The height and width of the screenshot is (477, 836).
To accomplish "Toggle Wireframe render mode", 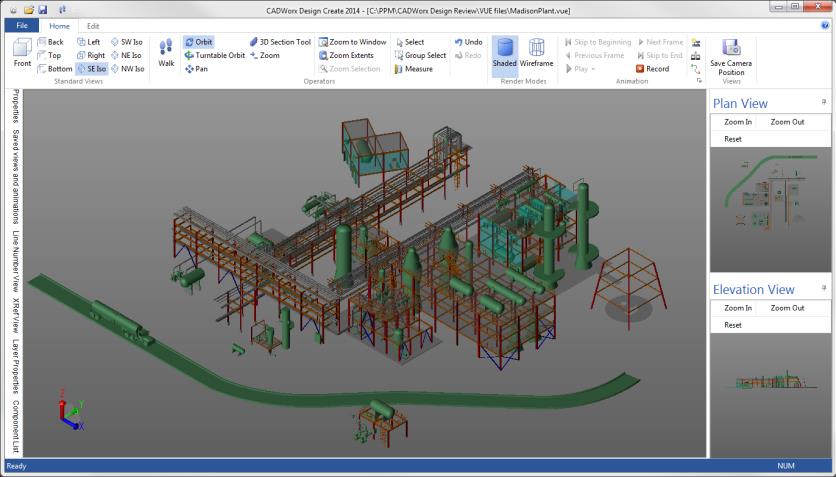I will pos(536,52).
